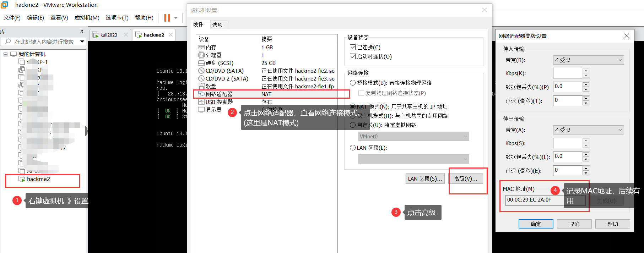The height and width of the screenshot is (253, 644).
Task: Click the 高级(V)... button
Action: coord(466,179)
